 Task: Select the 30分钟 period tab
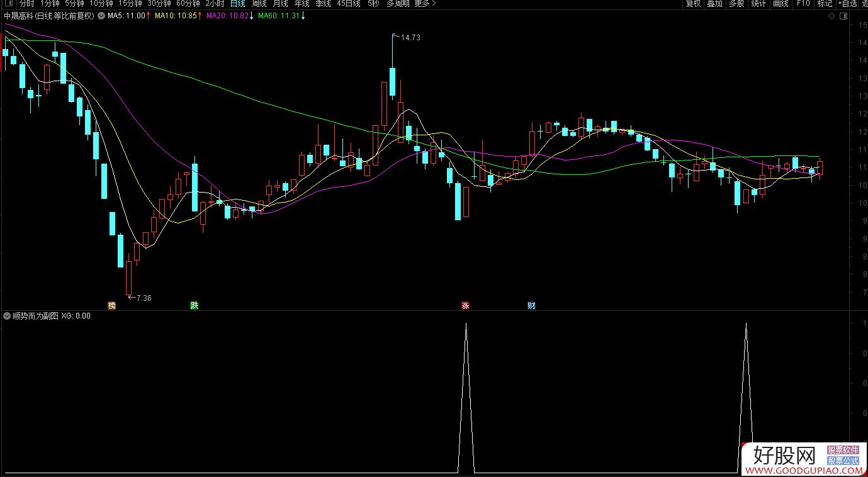(159, 4)
